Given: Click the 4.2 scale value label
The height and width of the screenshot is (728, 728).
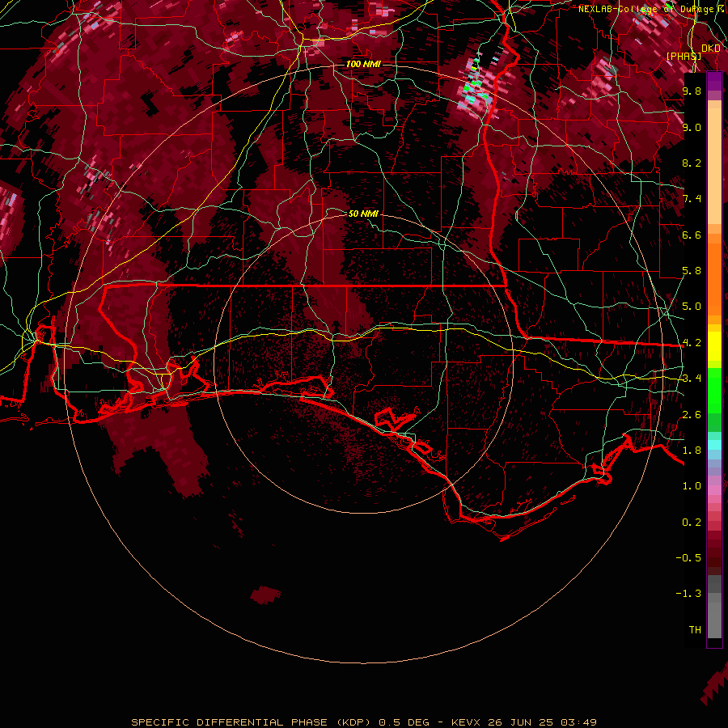Looking at the screenshot, I should click(692, 343).
